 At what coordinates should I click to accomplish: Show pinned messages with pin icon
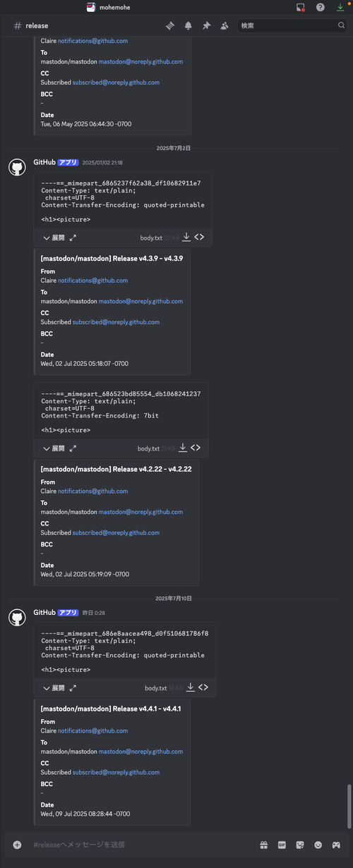click(x=206, y=25)
